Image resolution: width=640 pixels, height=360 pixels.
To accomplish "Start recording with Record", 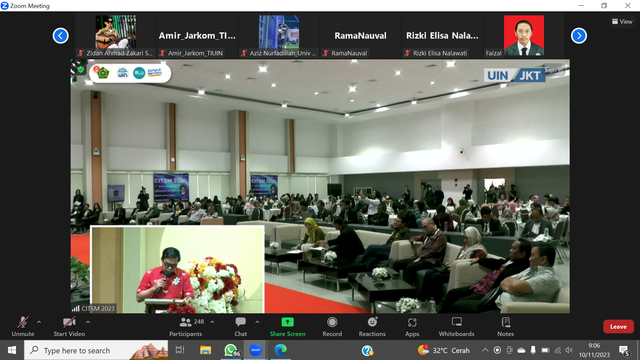I will pos(332,327).
